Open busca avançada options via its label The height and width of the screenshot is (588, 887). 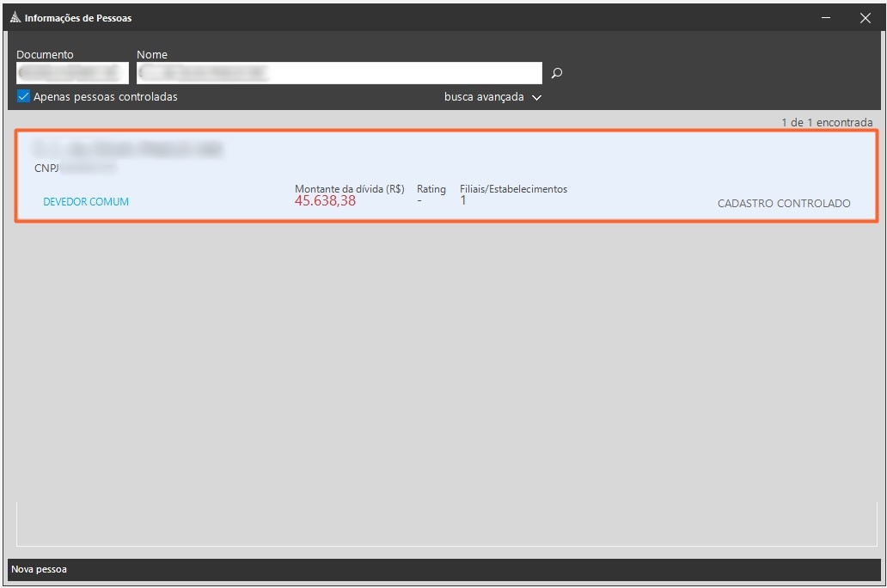tap(484, 97)
